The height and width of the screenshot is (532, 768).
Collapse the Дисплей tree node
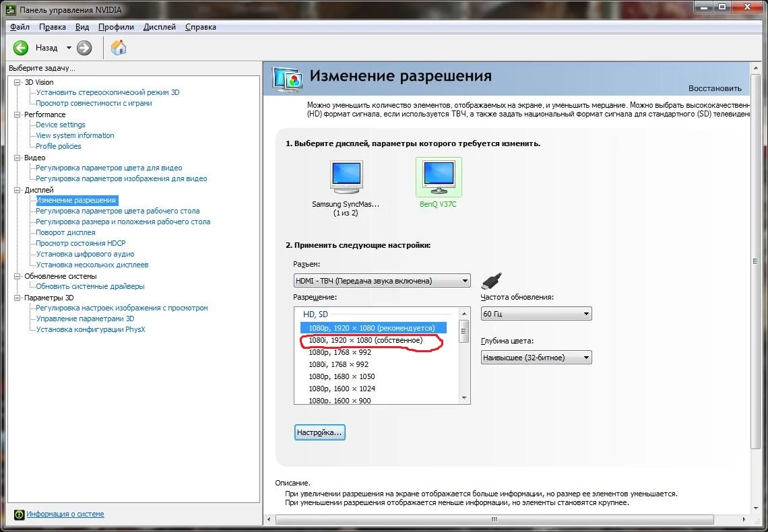point(17,190)
